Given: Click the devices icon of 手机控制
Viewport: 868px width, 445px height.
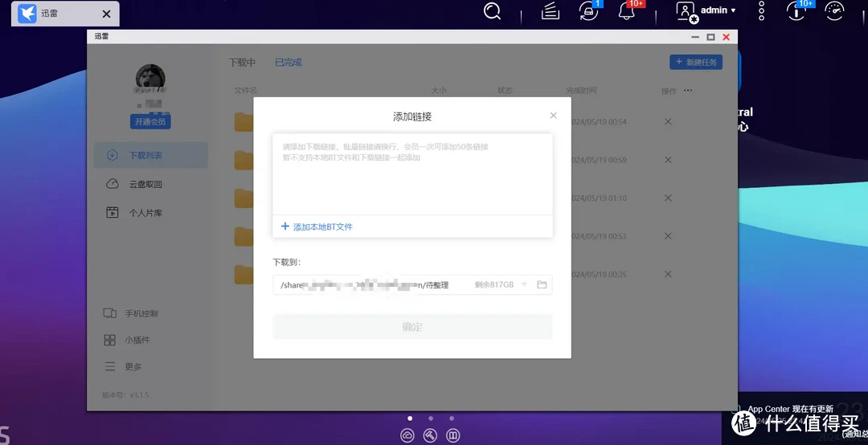Looking at the screenshot, I should 109,313.
